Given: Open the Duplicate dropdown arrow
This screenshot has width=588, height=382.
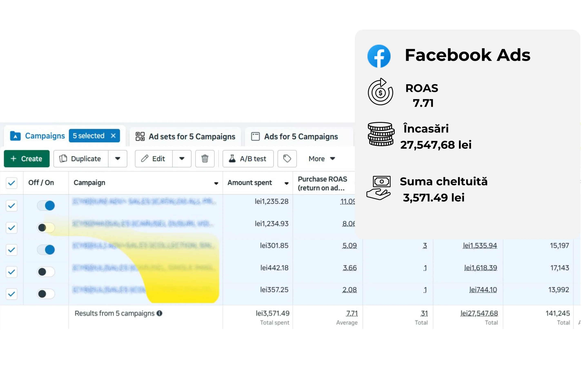Looking at the screenshot, I should pyautogui.click(x=118, y=159).
